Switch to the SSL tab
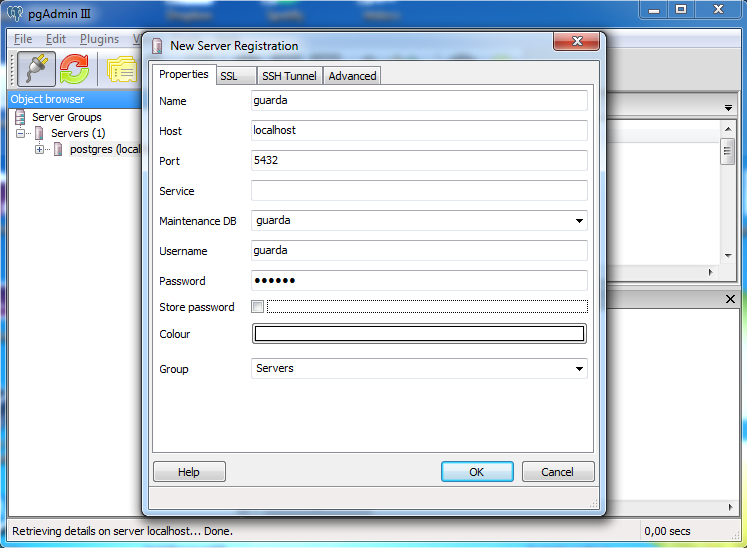747x548 pixels. pos(236,76)
